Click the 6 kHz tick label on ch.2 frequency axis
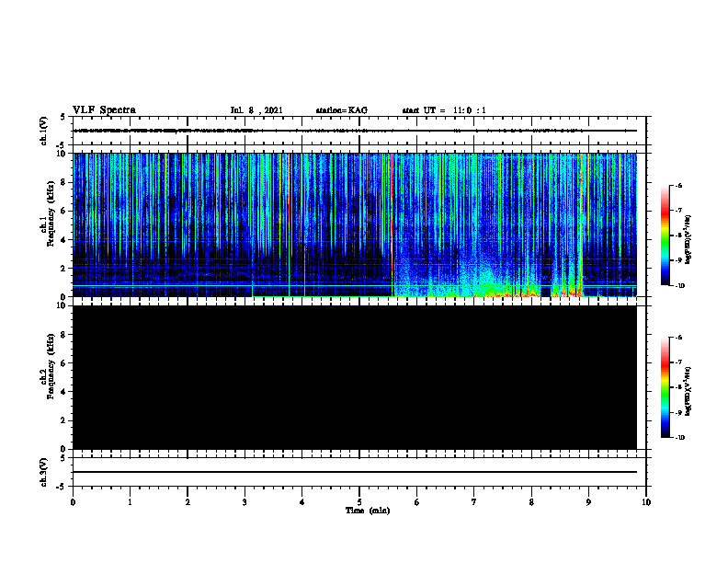This screenshot has height=563, width=728. point(63,363)
